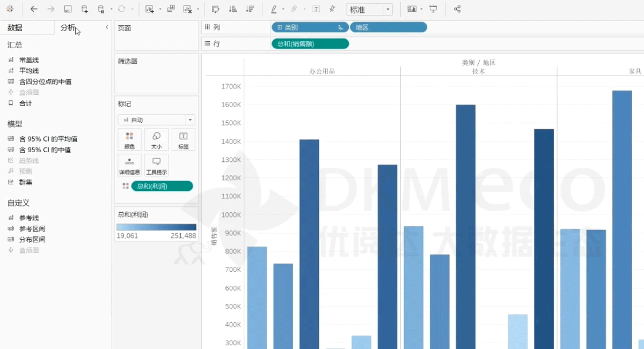644x349 pixels.
Task: Duplicate the sheet with the toolbar icon
Action: click(x=171, y=9)
